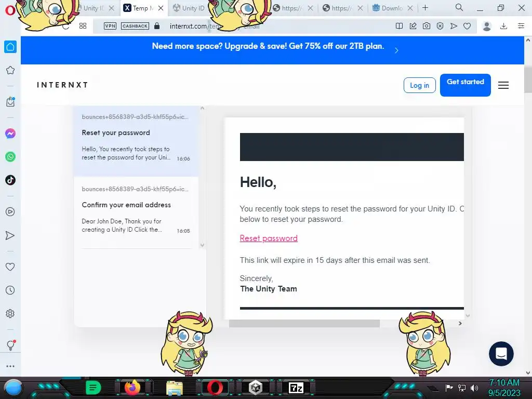
Task: Open the shopping bag sidebar icon
Action: [10, 101]
